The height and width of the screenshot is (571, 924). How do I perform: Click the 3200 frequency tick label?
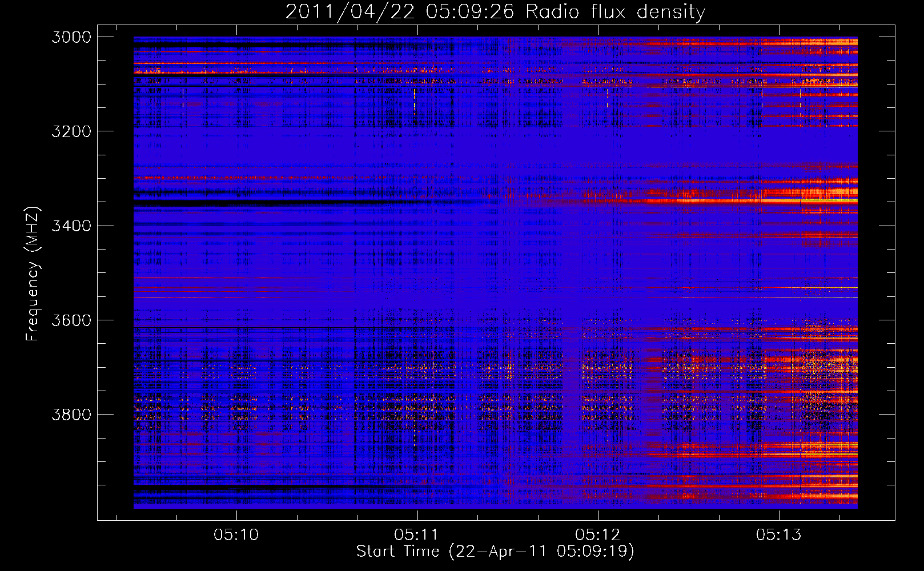point(71,131)
